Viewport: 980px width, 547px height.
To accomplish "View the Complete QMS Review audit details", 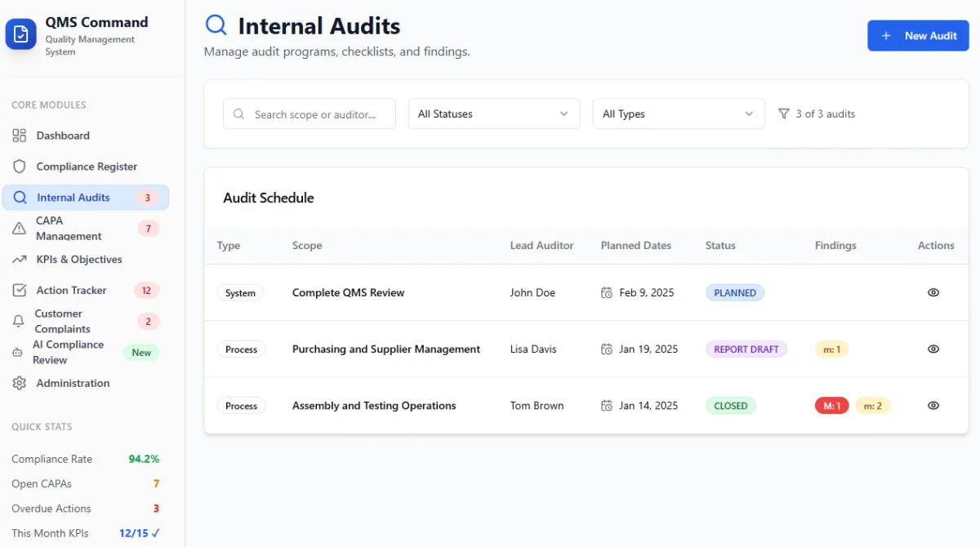I will [933, 292].
